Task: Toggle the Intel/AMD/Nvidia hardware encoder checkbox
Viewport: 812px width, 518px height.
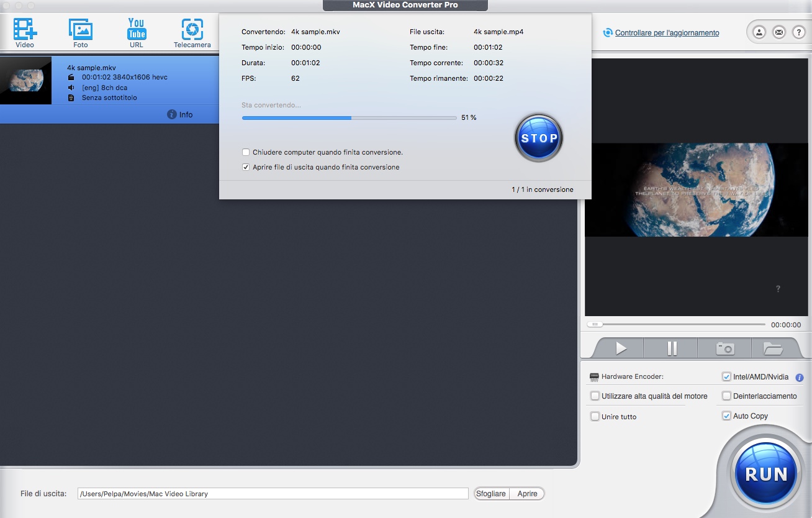Action: click(726, 376)
